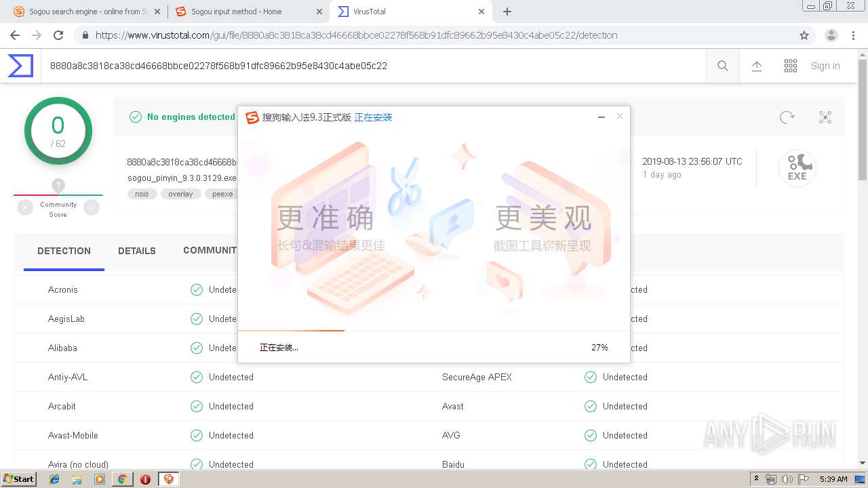Bookmark this page with the star icon
Image resolution: width=868 pixels, height=488 pixels.
tap(804, 35)
